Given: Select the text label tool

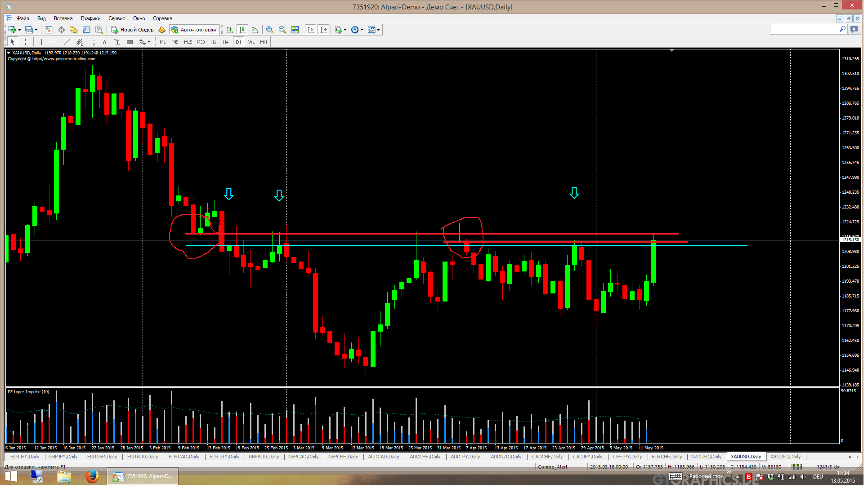Looking at the screenshot, I should 117,42.
